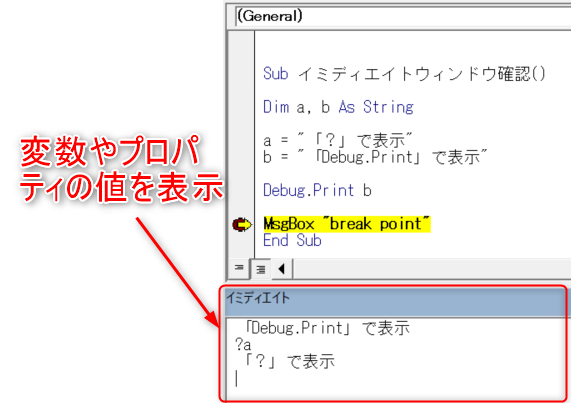Switch to Full Module View icon

pos(261,269)
